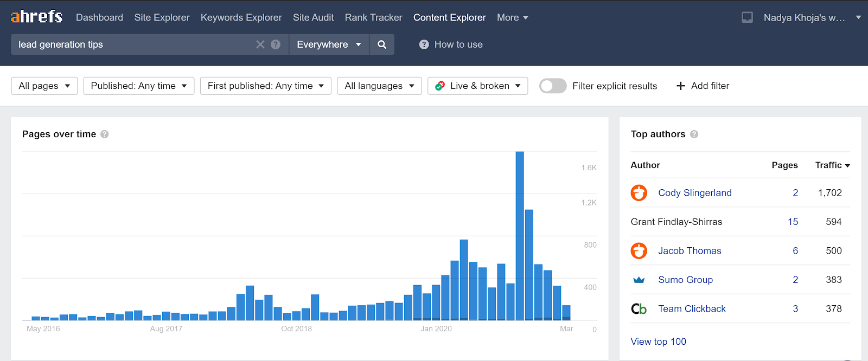
Task: Open search syntax help question icon
Action: tap(276, 44)
